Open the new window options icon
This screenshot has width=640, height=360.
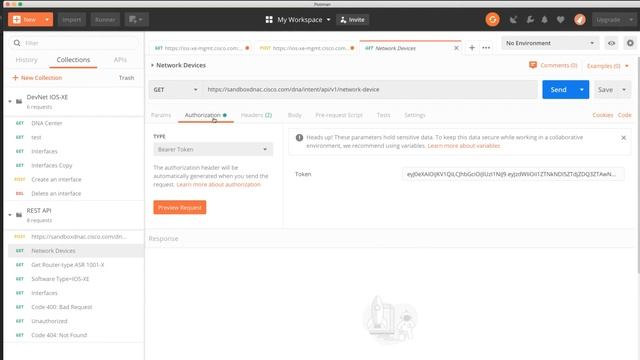coord(136,20)
